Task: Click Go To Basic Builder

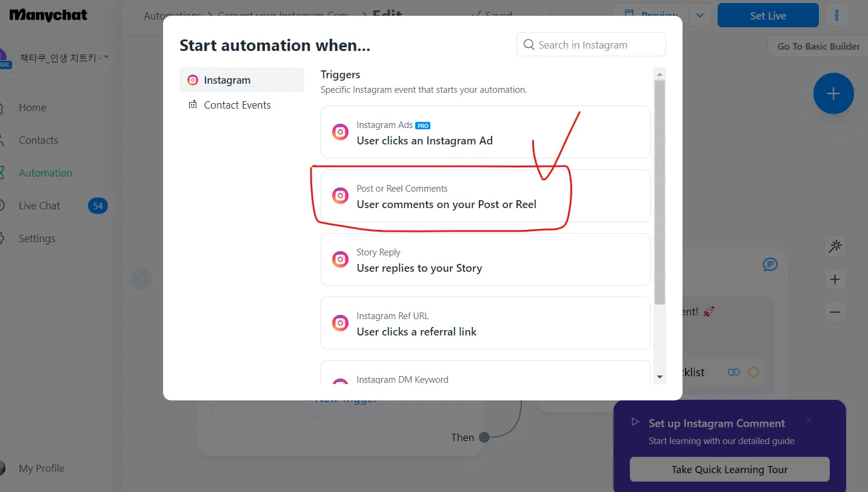Action: [x=818, y=46]
